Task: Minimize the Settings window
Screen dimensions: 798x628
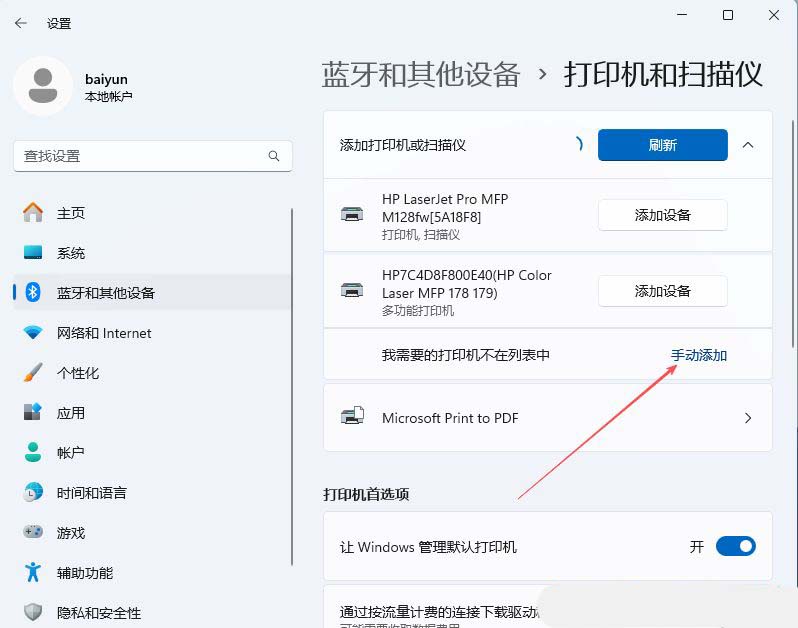Action: (682, 15)
